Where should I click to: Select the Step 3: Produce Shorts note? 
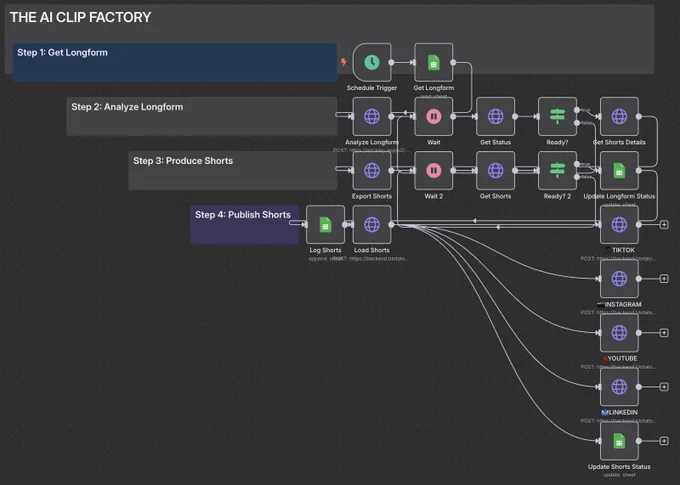click(x=232, y=170)
